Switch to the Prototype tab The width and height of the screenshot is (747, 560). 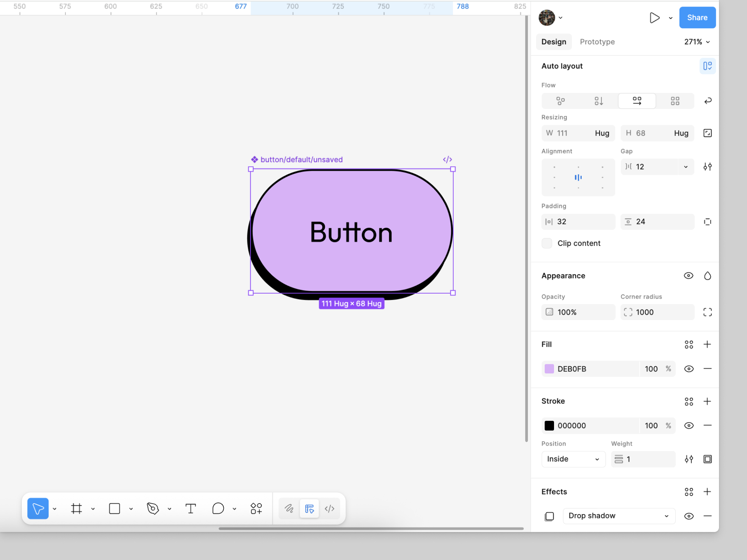(597, 42)
